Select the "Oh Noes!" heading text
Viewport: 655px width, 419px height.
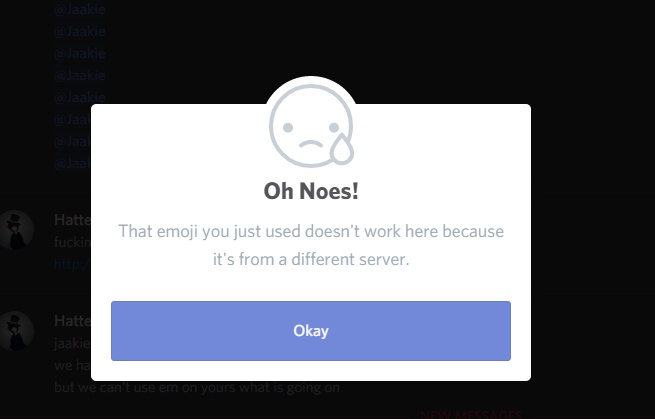point(311,191)
